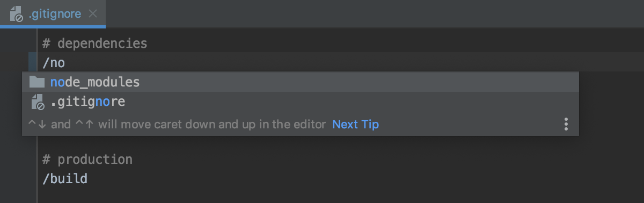Viewport: 644px width, 203px height.
Task: Open the Next Tip link
Action: point(355,125)
